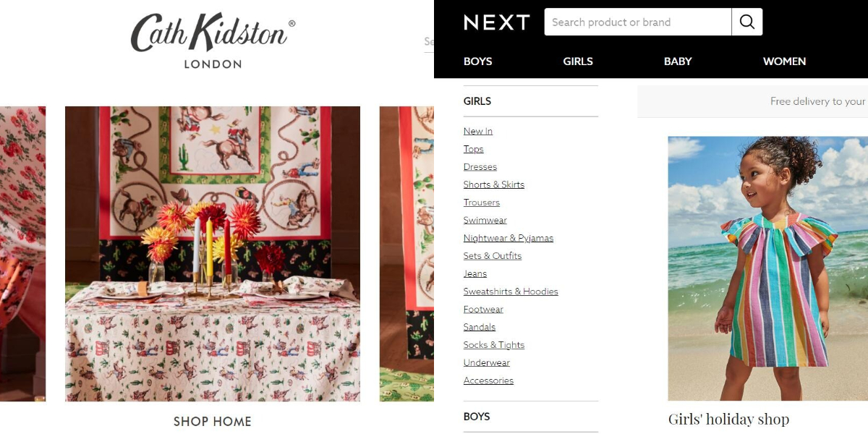Image resolution: width=868 pixels, height=434 pixels.
Task: Browse the Swimwear category
Action: pyautogui.click(x=485, y=220)
